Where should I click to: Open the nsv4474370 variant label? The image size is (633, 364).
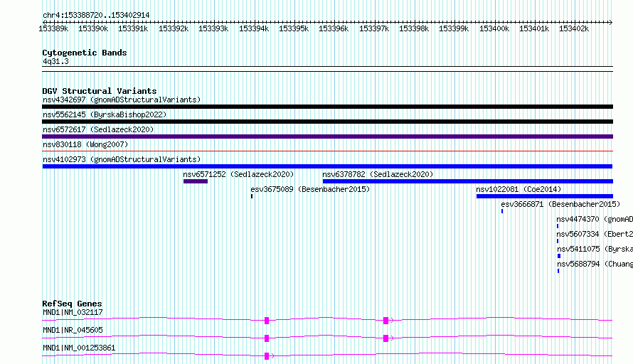coord(595,219)
